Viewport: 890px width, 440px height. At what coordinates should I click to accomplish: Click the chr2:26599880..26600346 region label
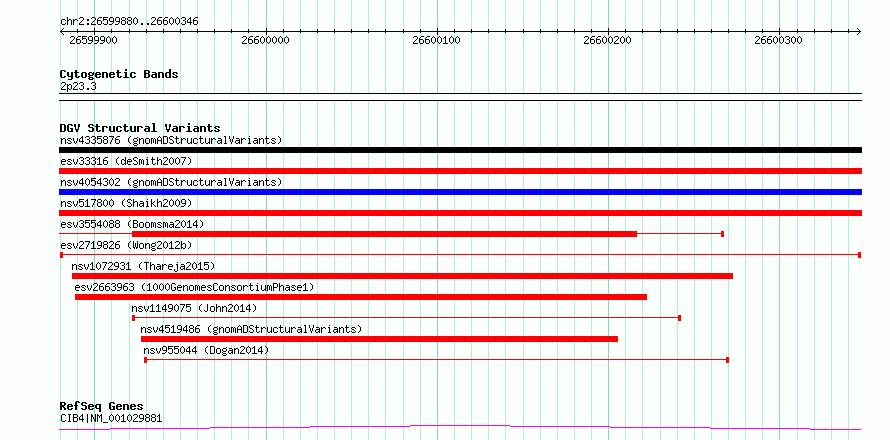tap(129, 22)
